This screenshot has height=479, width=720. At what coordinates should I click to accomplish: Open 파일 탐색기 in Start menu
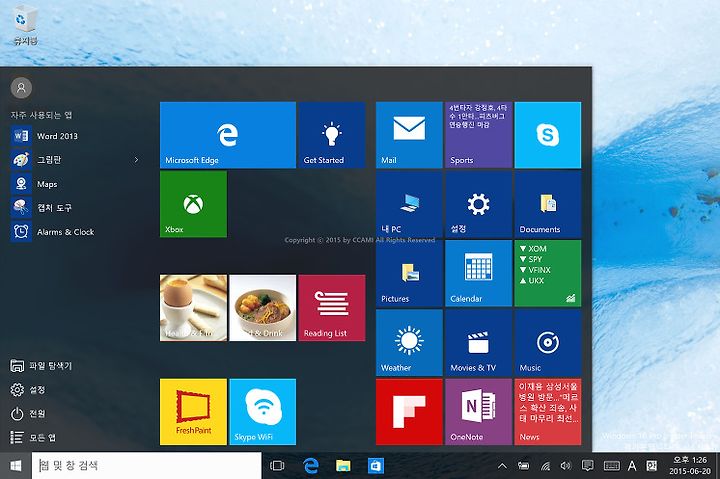pyautogui.click(x=41, y=366)
